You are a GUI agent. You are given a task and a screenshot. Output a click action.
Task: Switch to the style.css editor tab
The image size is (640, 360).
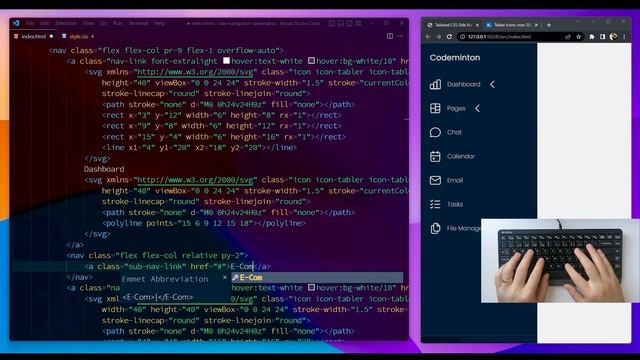pos(78,36)
